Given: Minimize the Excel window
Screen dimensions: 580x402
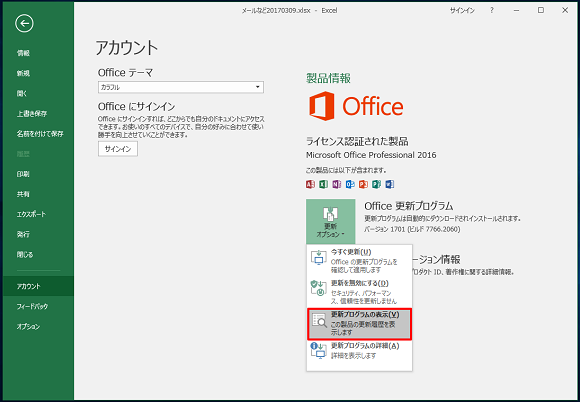Looking at the screenshot, I should click(516, 11).
